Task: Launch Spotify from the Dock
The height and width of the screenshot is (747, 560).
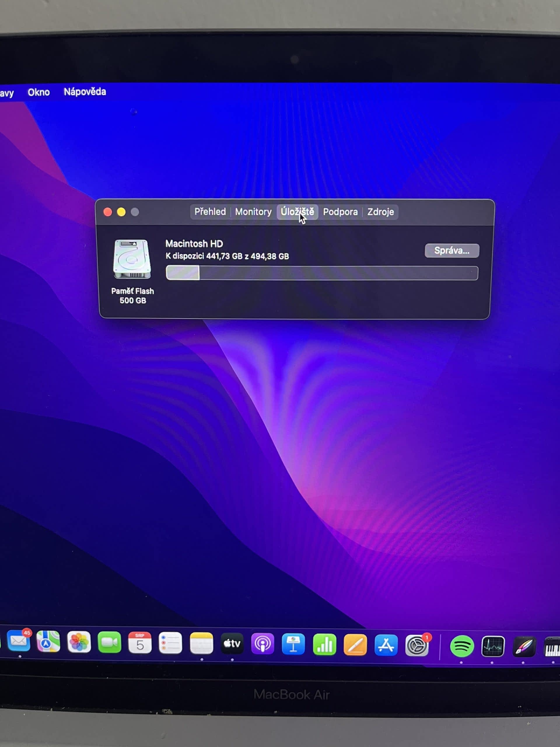Action: [462, 647]
